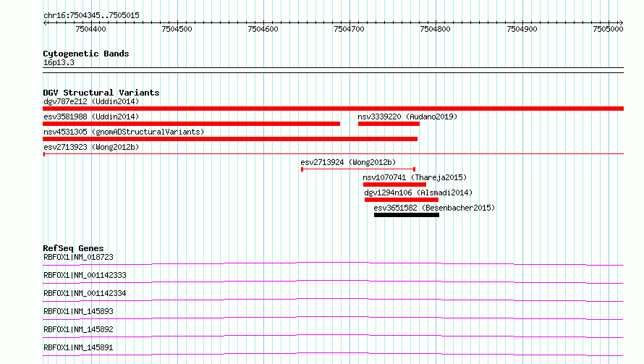
Task: Click the RefSeq Genes track title
Action: pyautogui.click(x=74, y=248)
